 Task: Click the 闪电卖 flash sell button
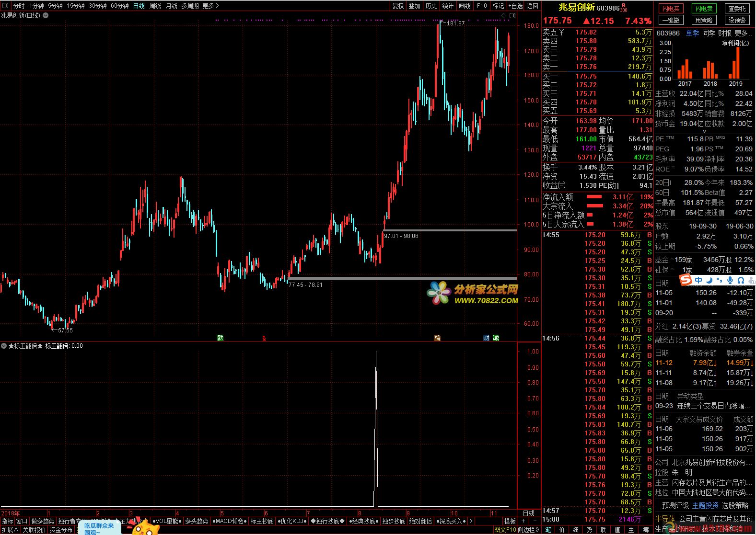(704, 9)
